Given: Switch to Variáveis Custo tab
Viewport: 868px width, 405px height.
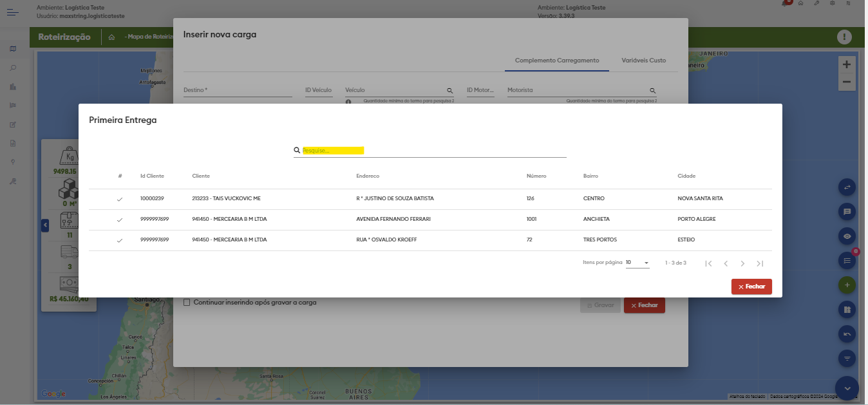Looking at the screenshot, I should pos(643,61).
